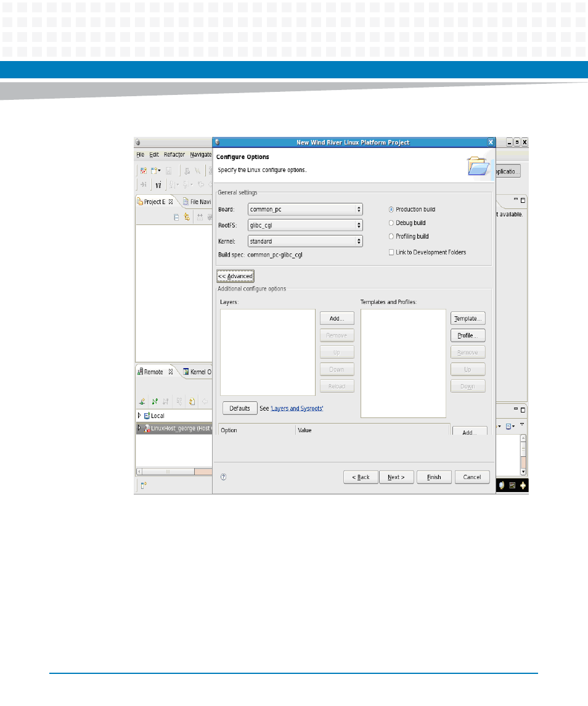Screen dimensions: 588x706
Task: Open the RootFS dropdown
Action: point(305,225)
